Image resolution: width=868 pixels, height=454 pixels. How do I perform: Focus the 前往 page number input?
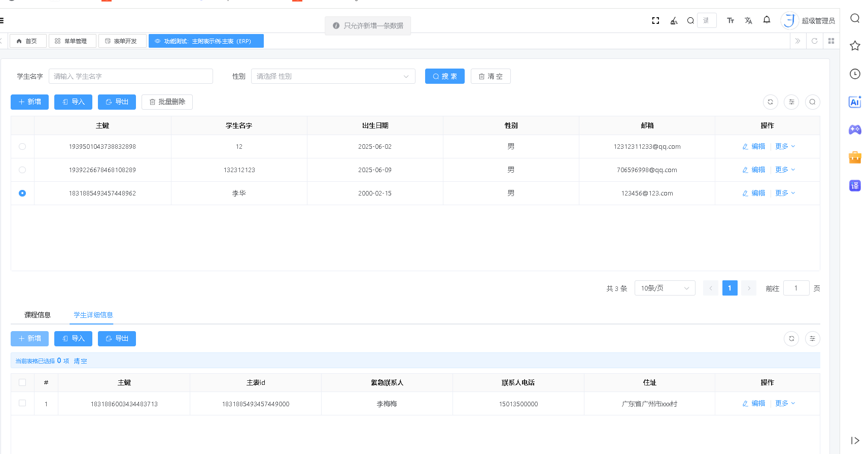tap(796, 288)
